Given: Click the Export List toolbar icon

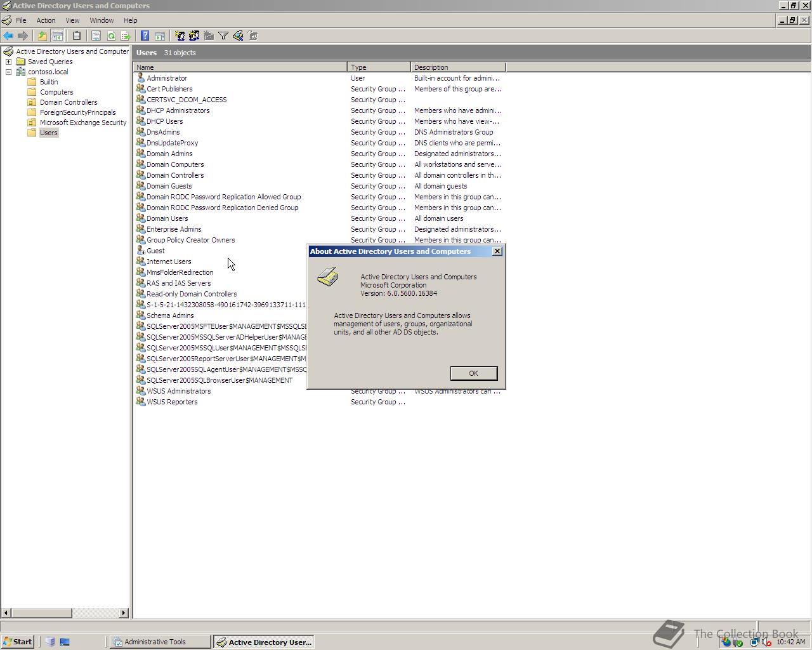Looking at the screenshot, I should coord(126,36).
